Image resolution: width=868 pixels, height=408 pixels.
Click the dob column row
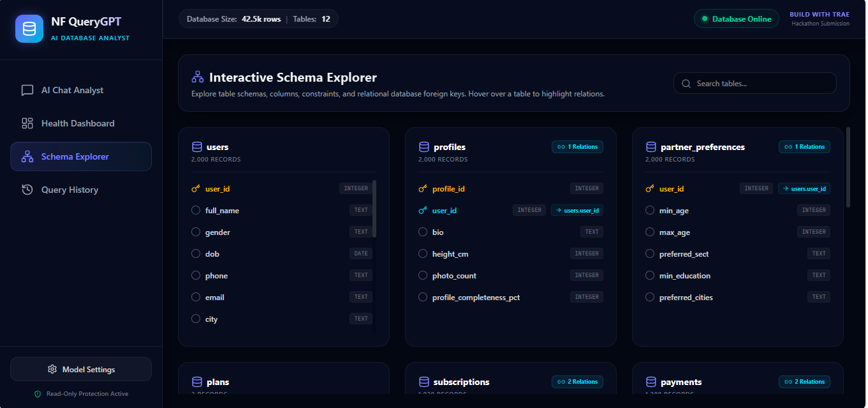(281, 254)
